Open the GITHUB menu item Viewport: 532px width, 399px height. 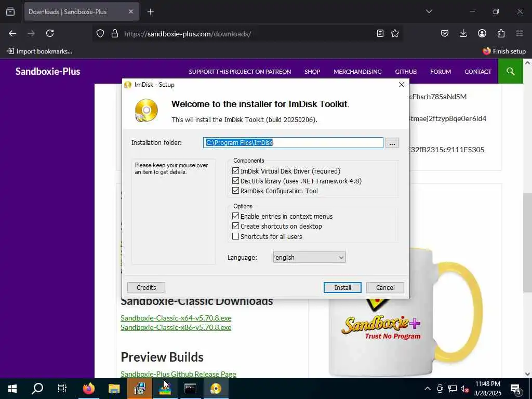click(406, 72)
